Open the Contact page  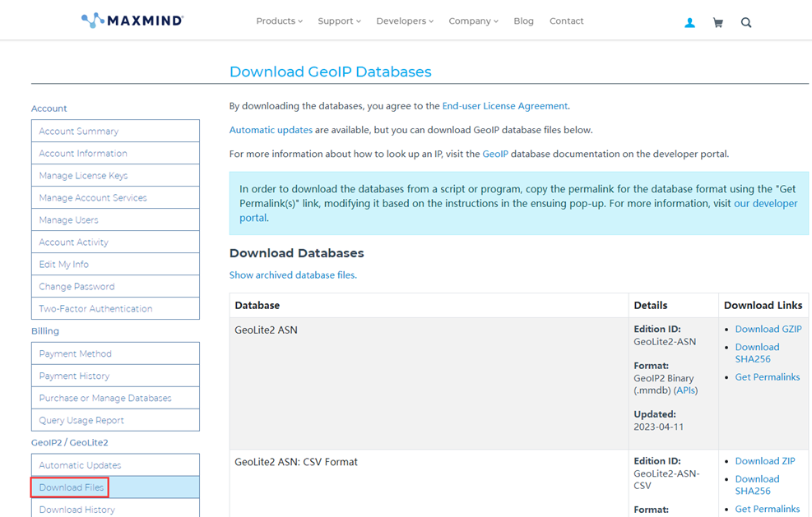click(567, 21)
